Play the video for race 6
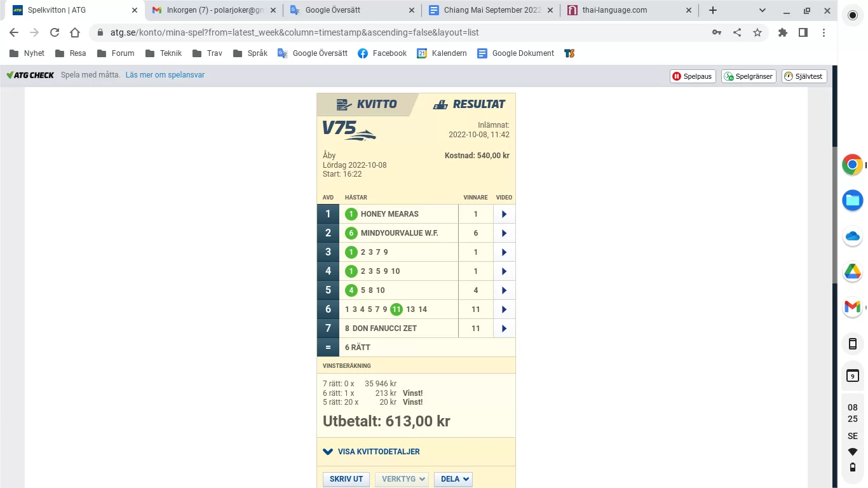This screenshot has width=868, height=488. coord(504,309)
